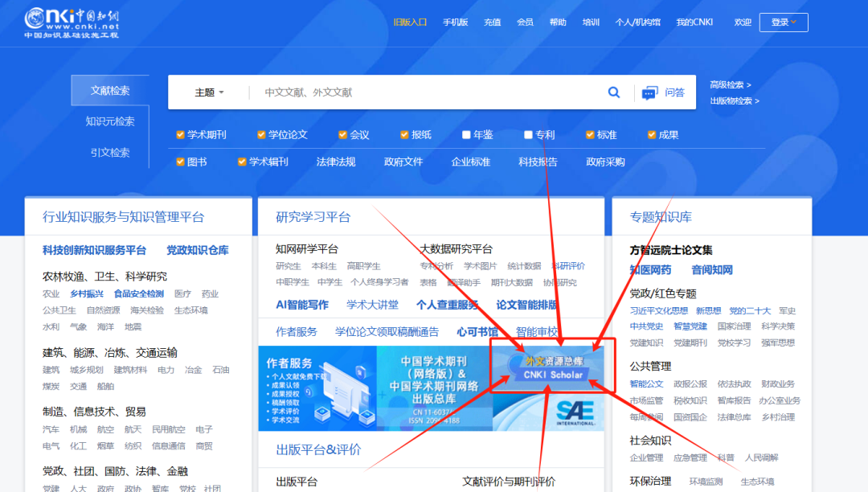868x492 pixels.
Task: Open the 知网研学平台 link
Action: (307, 249)
